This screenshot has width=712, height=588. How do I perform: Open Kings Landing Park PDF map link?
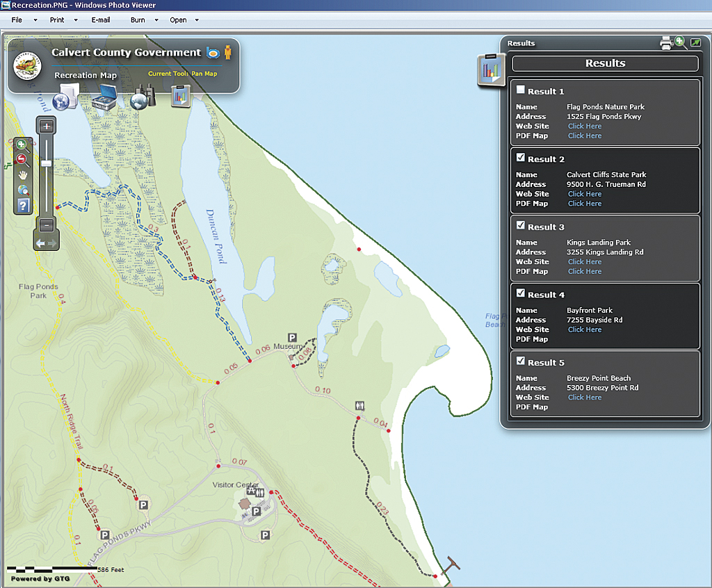[x=584, y=271]
